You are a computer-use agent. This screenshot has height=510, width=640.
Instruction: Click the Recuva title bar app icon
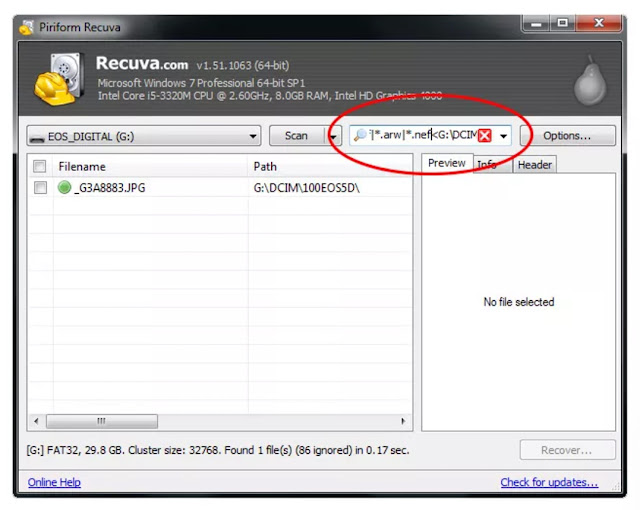coord(27,27)
